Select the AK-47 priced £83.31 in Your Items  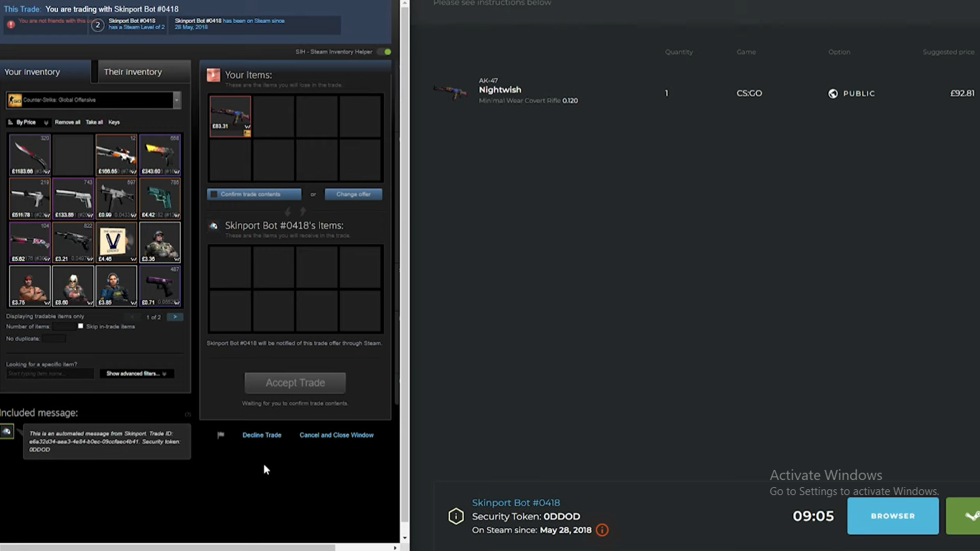point(230,116)
